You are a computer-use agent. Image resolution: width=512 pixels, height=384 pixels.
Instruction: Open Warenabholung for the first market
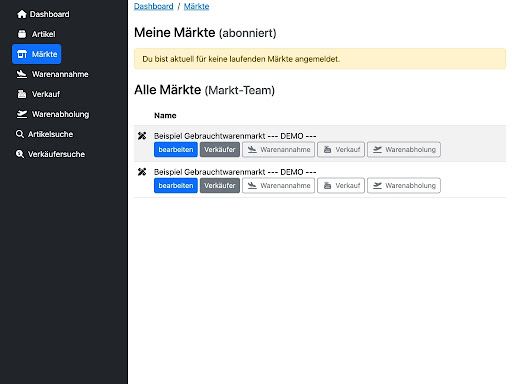404,150
